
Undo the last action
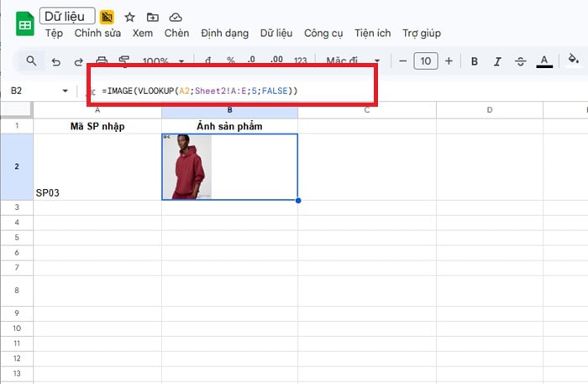click(x=56, y=61)
